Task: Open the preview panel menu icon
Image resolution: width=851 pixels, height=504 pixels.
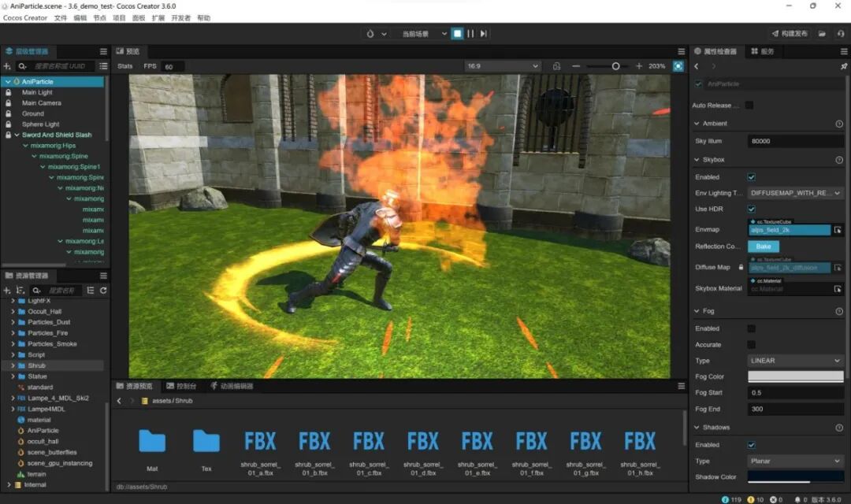Action: 681,51
